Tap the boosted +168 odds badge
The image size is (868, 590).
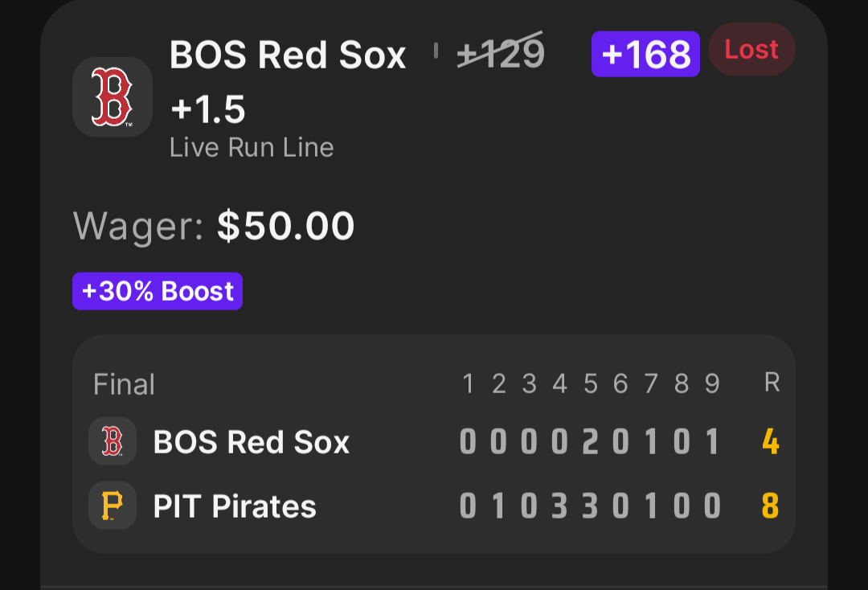[x=645, y=54]
